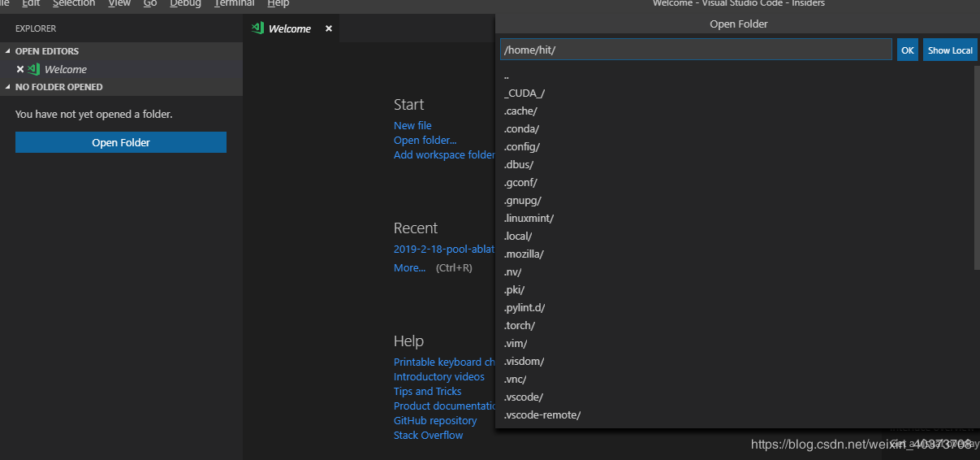Collapse the No Folder Opened section

[x=8, y=87]
